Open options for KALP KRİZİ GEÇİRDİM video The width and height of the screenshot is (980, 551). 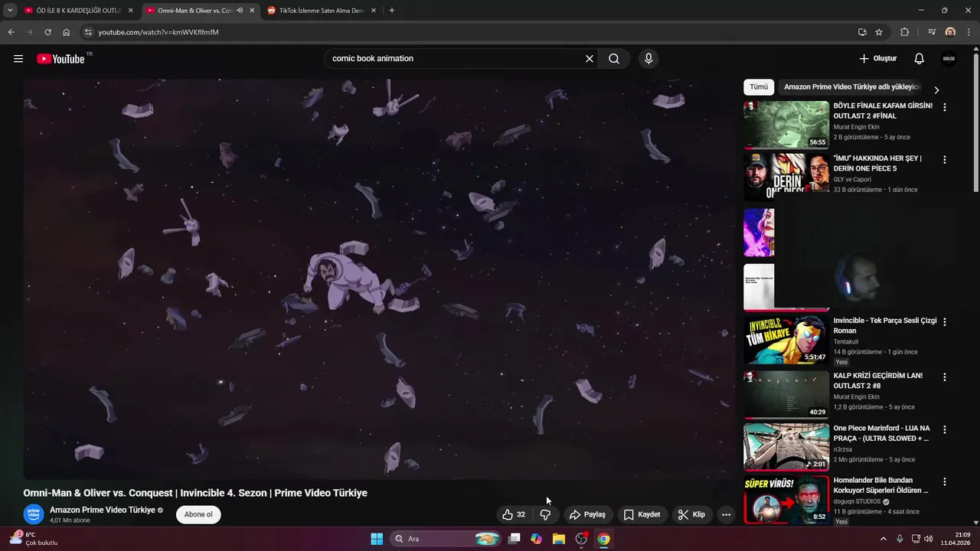coord(944,377)
